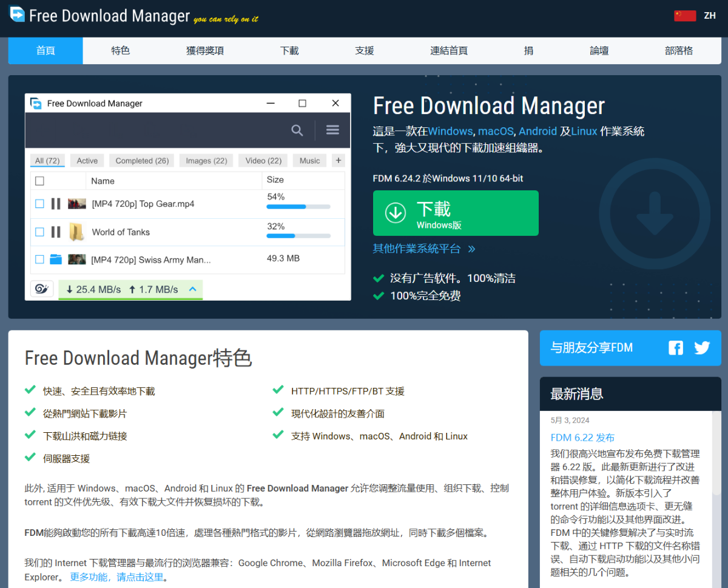Click the checkmark beside 從熱門網站下載影片
The image size is (728, 588).
point(30,412)
